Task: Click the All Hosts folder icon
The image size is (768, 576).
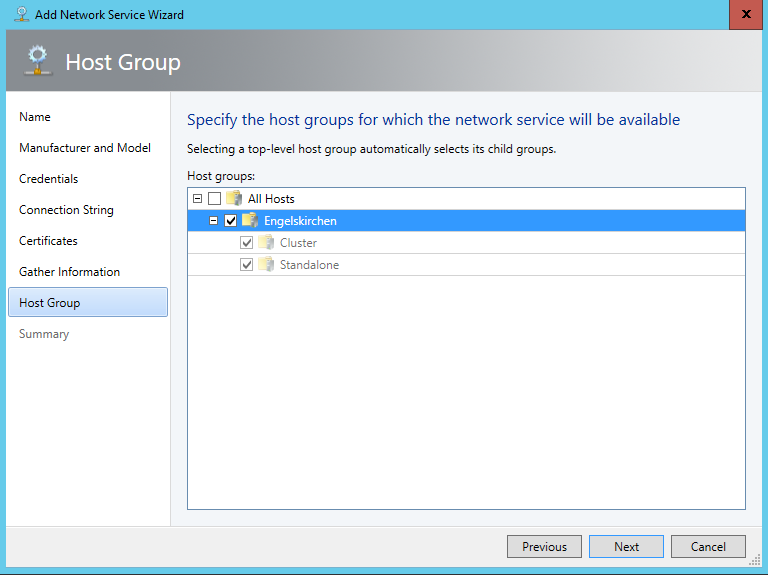Action: [x=234, y=199]
